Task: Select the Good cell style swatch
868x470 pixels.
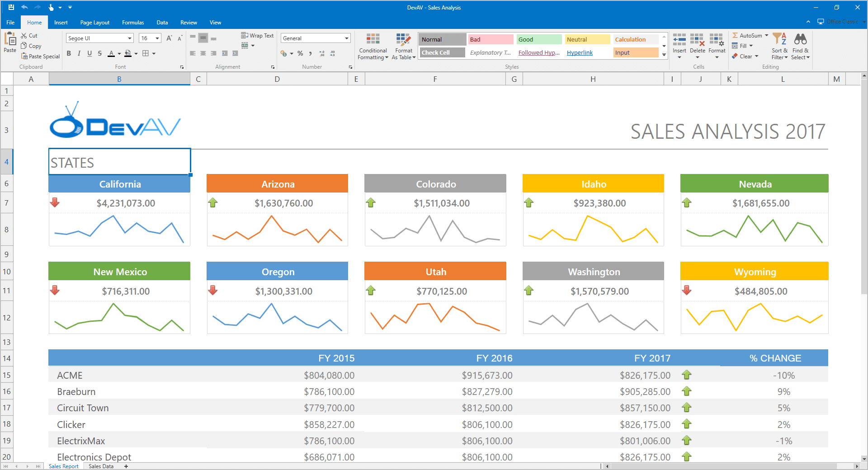Action: (538, 40)
